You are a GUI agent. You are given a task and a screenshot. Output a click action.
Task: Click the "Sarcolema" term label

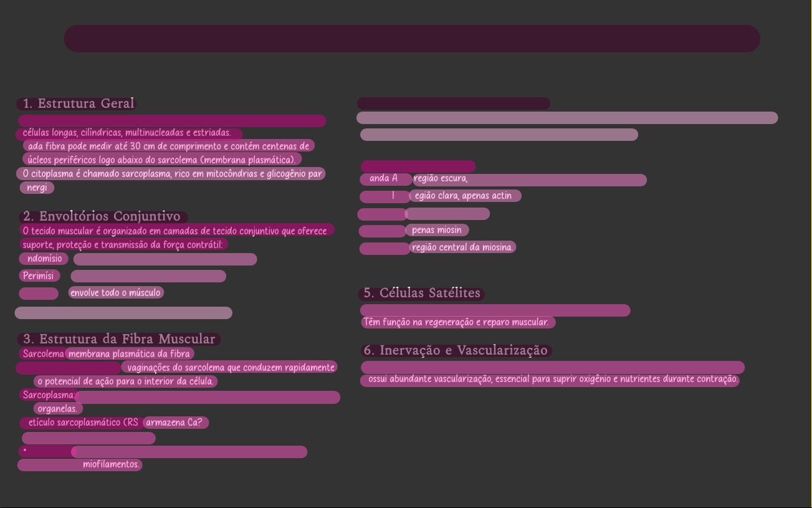coord(43,354)
